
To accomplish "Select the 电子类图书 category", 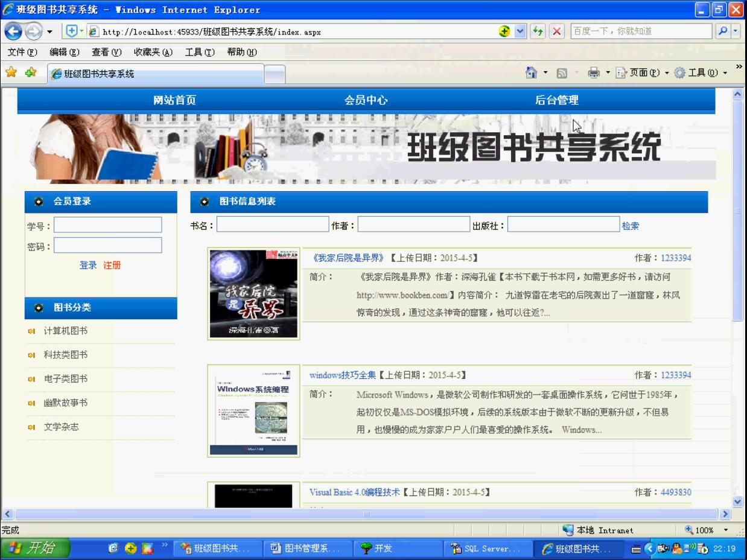I will [x=66, y=379].
